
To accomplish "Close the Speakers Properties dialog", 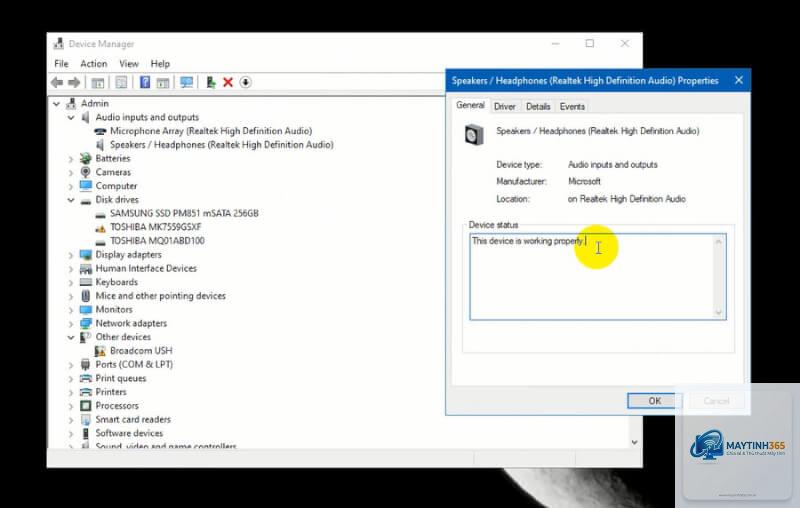I will point(739,80).
